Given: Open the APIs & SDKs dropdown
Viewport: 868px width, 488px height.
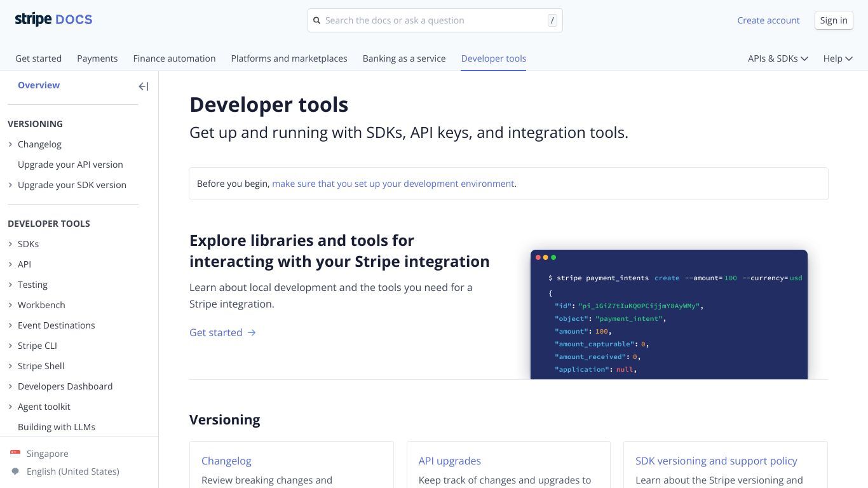Looking at the screenshot, I should (778, 58).
